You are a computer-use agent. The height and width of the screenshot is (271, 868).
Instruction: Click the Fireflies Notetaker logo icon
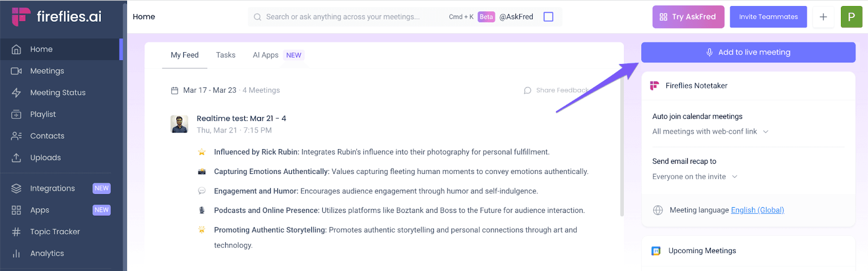click(x=655, y=86)
